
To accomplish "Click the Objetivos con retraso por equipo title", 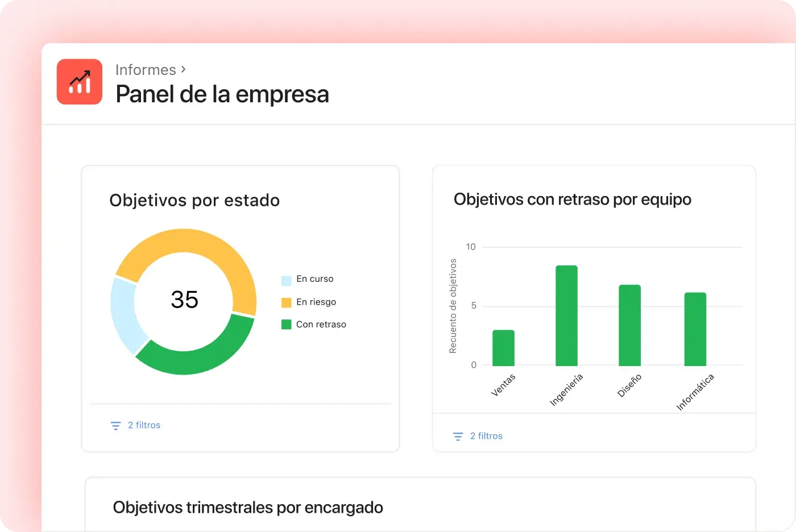I will (573, 199).
